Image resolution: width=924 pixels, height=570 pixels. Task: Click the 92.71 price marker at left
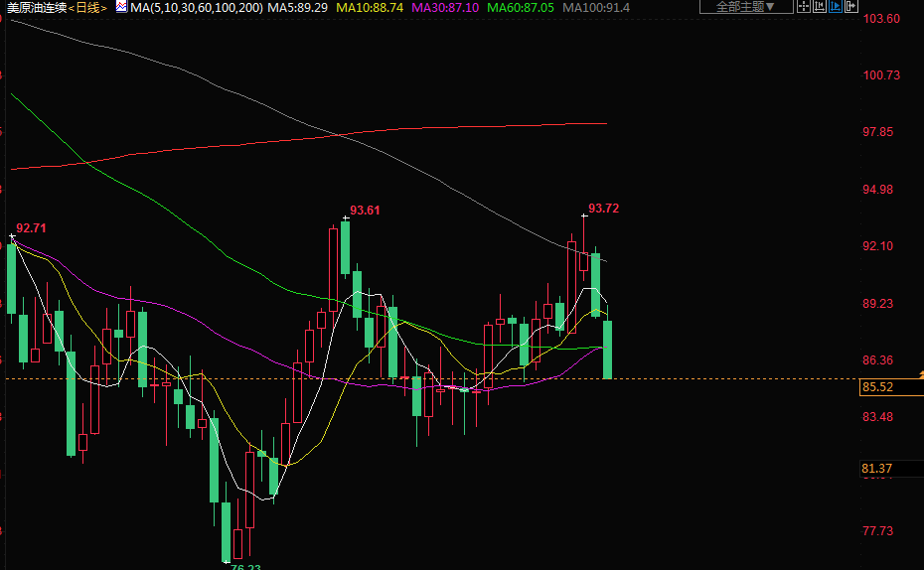pyautogui.click(x=31, y=228)
